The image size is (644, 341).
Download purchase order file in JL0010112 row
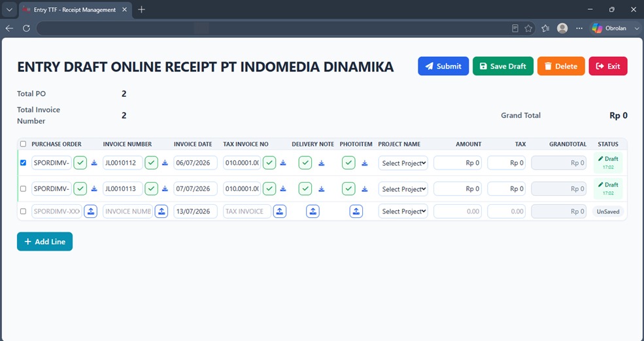94,163
